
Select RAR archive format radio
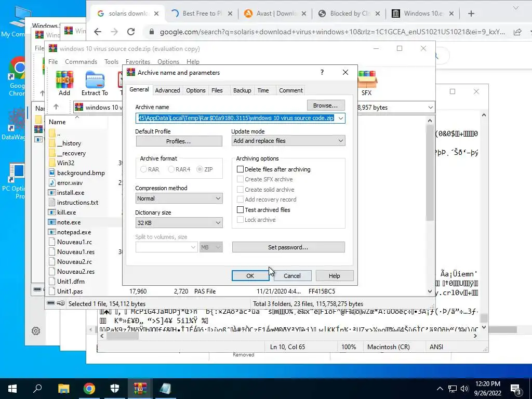[x=143, y=169]
